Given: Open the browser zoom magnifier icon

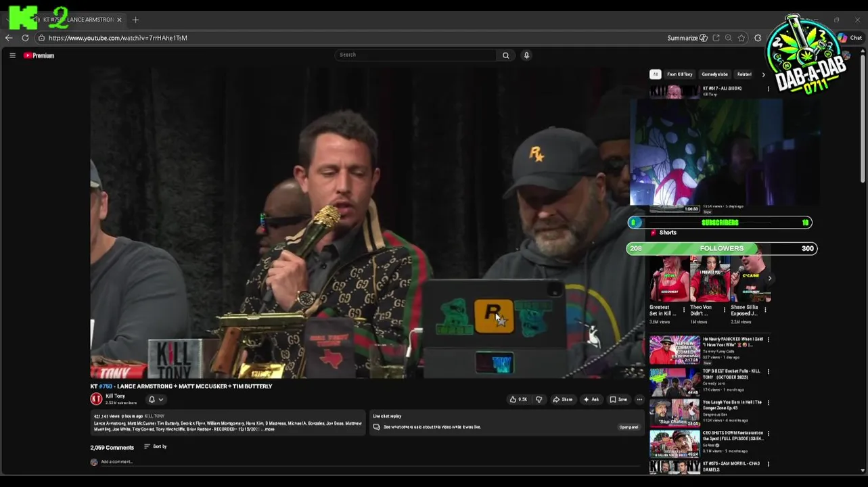Looking at the screenshot, I should click(729, 38).
